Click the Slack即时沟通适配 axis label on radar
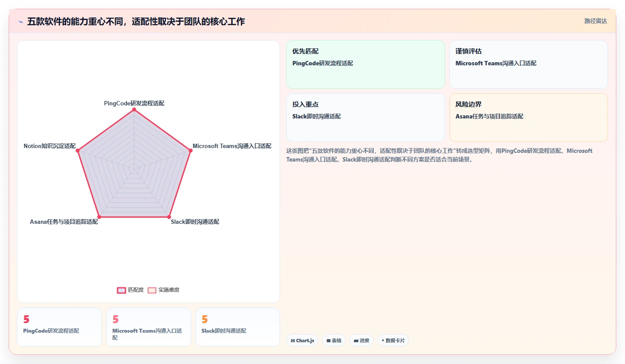The height and width of the screenshot is (364, 625). tap(195, 222)
